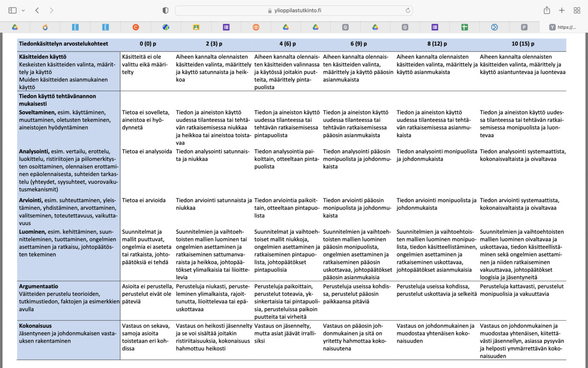The image size is (588, 368).
Task: Go back with the back arrow
Action: coord(37,10)
